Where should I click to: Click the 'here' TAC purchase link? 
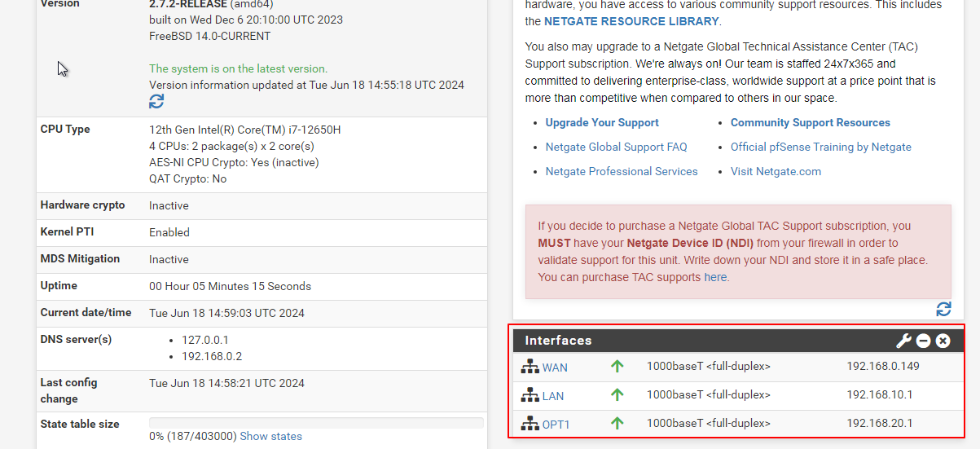(x=715, y=277)
